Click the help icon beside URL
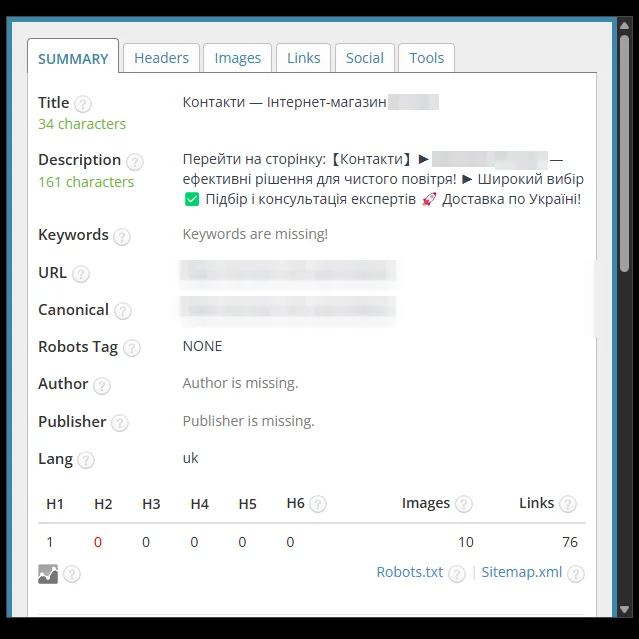 (81, 274)
